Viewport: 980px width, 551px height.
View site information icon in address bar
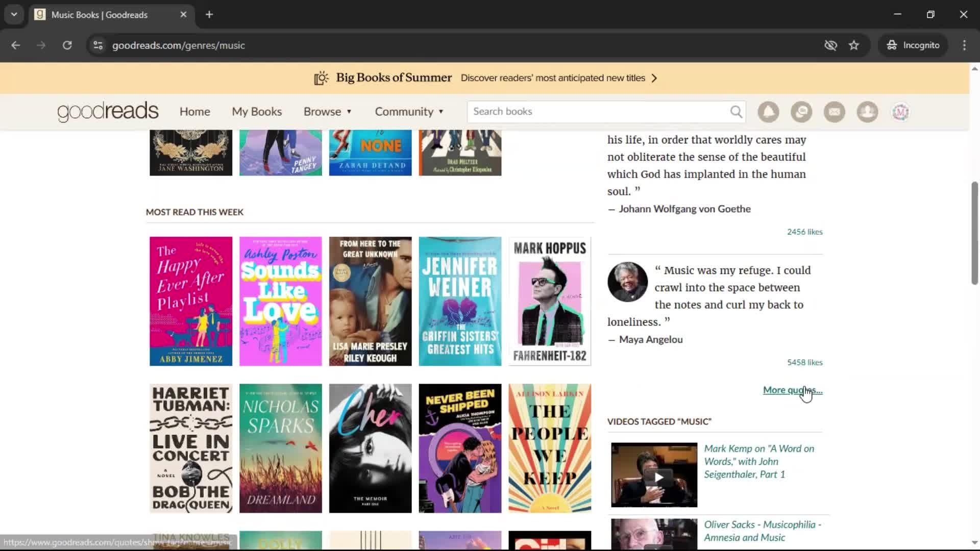[x=98, y=45]
